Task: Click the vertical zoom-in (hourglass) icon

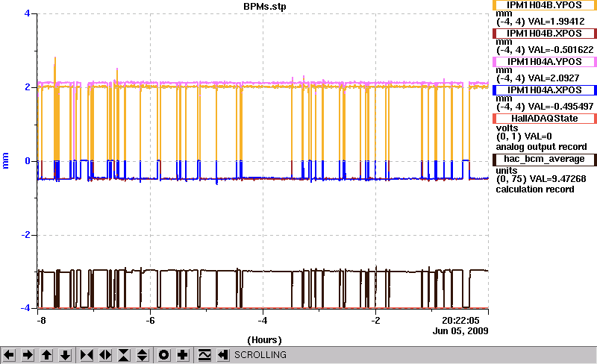Action: (x=124, y=355)
